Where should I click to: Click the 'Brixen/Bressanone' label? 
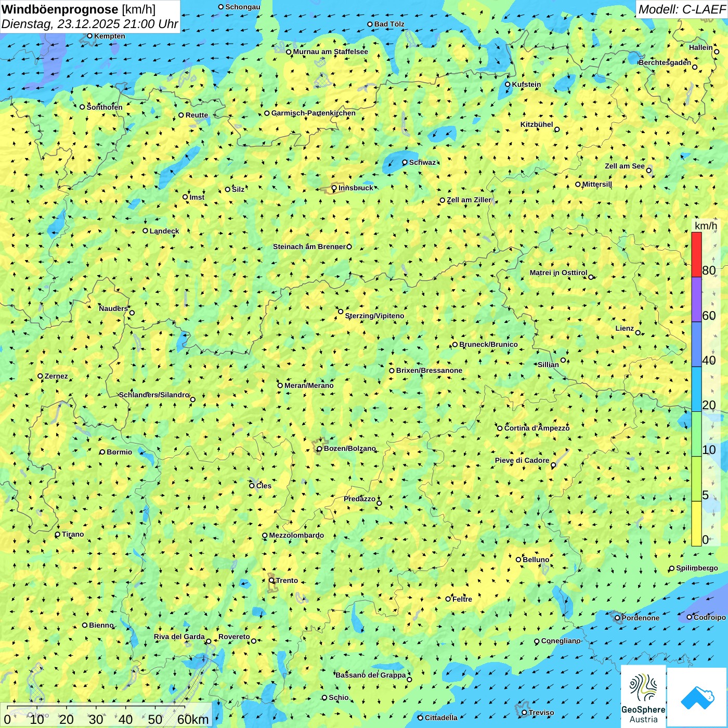[x=429, y=370]
